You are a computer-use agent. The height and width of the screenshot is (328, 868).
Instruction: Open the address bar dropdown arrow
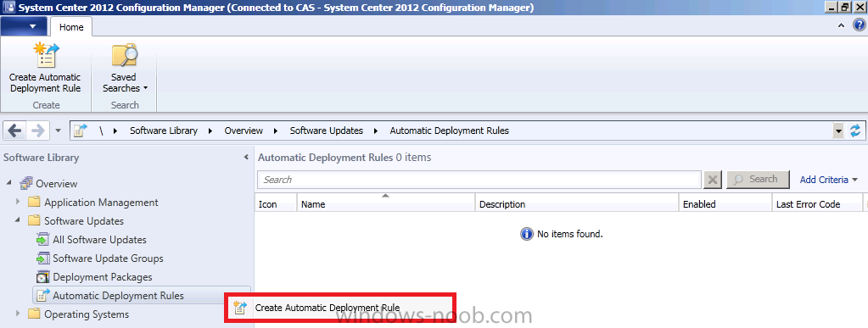pyautogui.click(x=838, y=131)
